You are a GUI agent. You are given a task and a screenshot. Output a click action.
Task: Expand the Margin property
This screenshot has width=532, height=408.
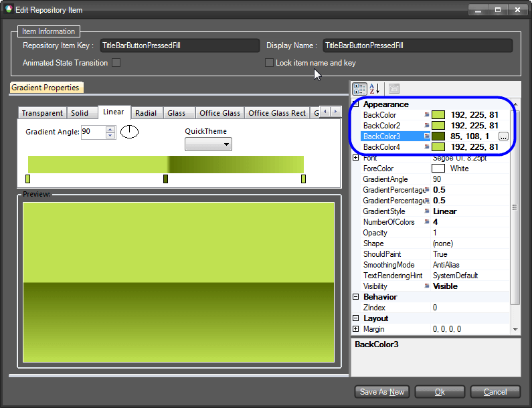tap(355, 329)
